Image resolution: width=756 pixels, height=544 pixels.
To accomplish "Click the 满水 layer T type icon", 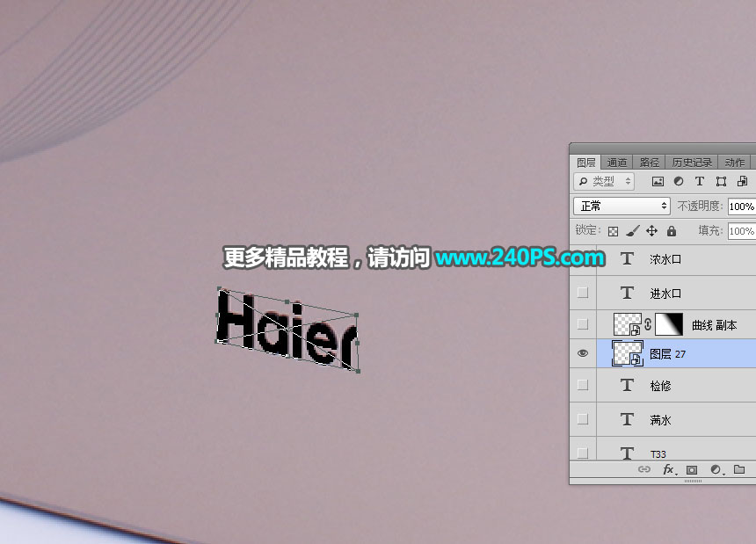I will [627, 419].
